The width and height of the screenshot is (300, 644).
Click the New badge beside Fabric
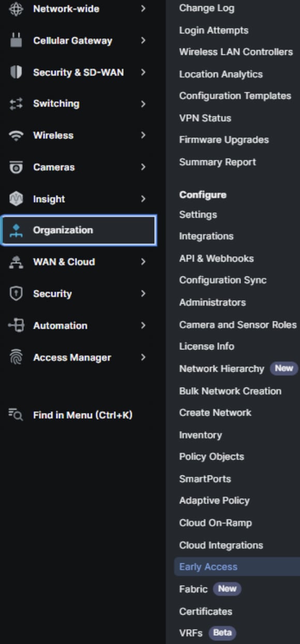[227, 589]
